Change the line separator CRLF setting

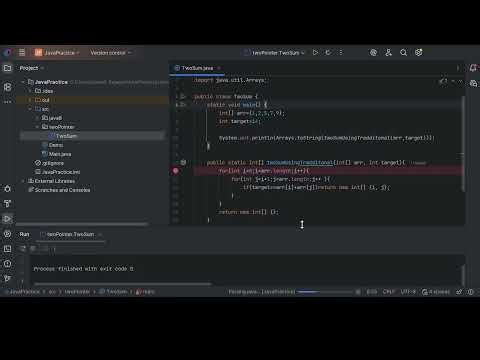click(389, 292)
